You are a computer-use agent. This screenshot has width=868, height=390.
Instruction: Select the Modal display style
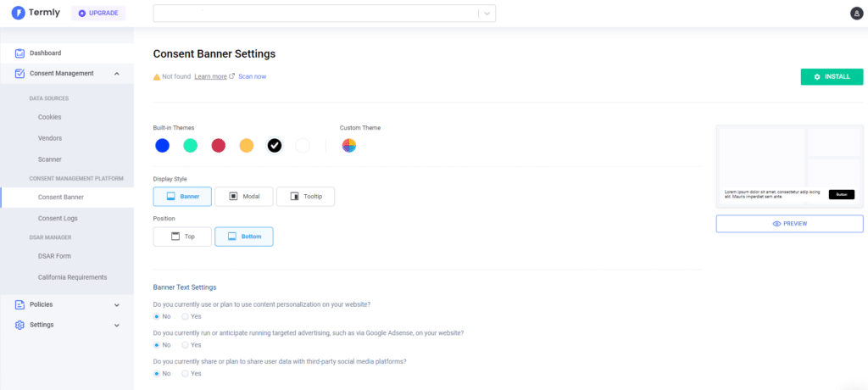pyautogui.click(x=243, y=197)
